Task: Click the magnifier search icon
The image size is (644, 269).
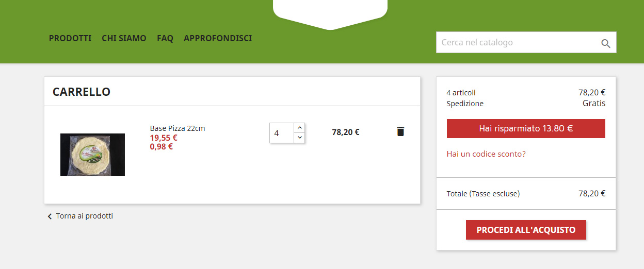Action: [606, 43]
